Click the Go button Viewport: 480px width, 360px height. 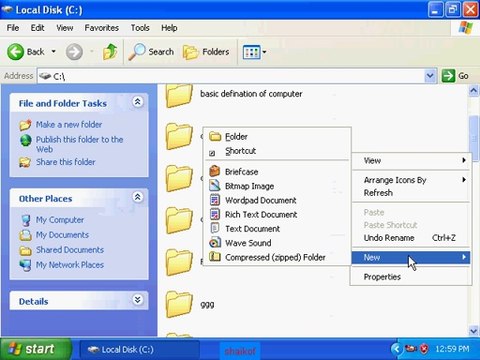tap(456, 76)
